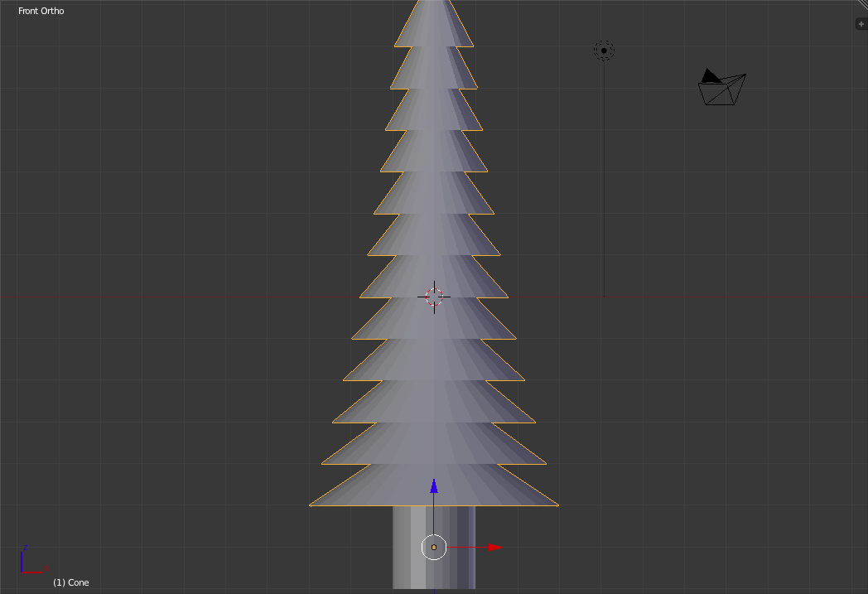The height and width of the screenshot is (594, 868).
Task: Select the tree trunk cylinder
Action: pos(434,548)
